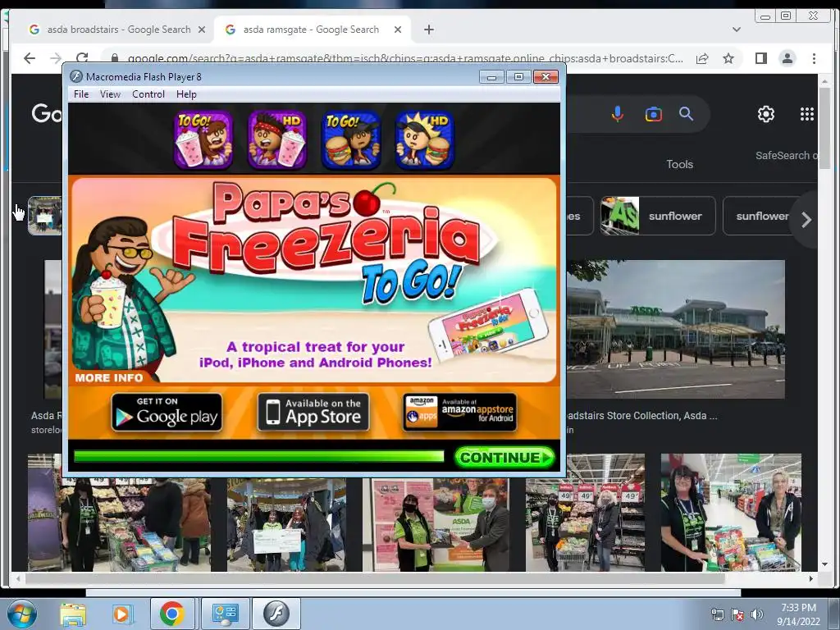Toggle Chrome side panel icon
This screenshot has height=630, width=840.
[x=760, y=58]
